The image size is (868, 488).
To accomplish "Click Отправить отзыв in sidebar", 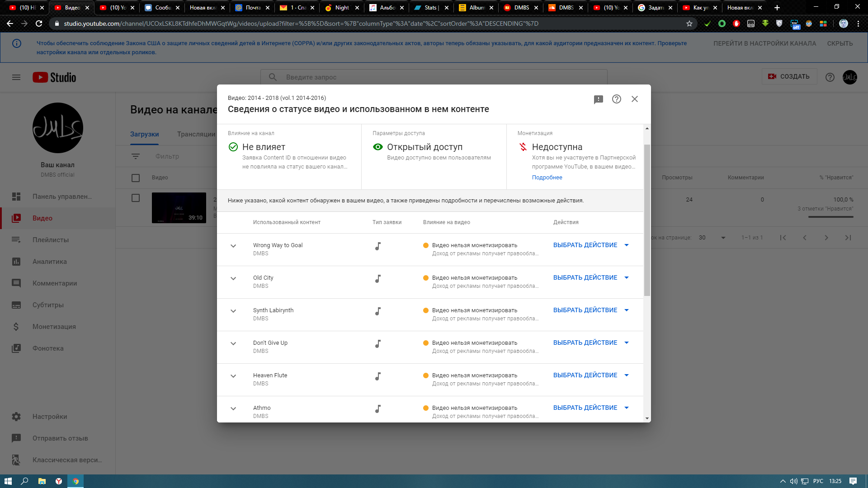I will coord(58,438).
